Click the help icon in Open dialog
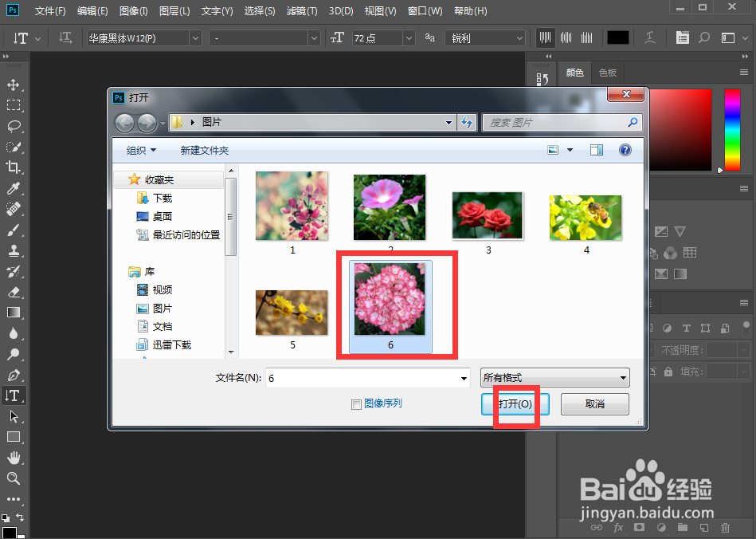756x539 pixels. pos(625,150)
